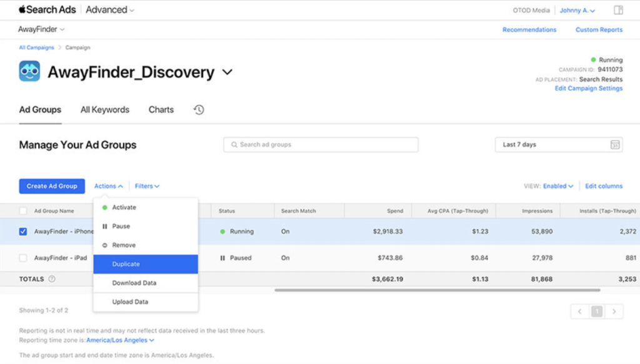640x364 pixels.
Task: Click the calendar icon in date range field
Action: 615,145
